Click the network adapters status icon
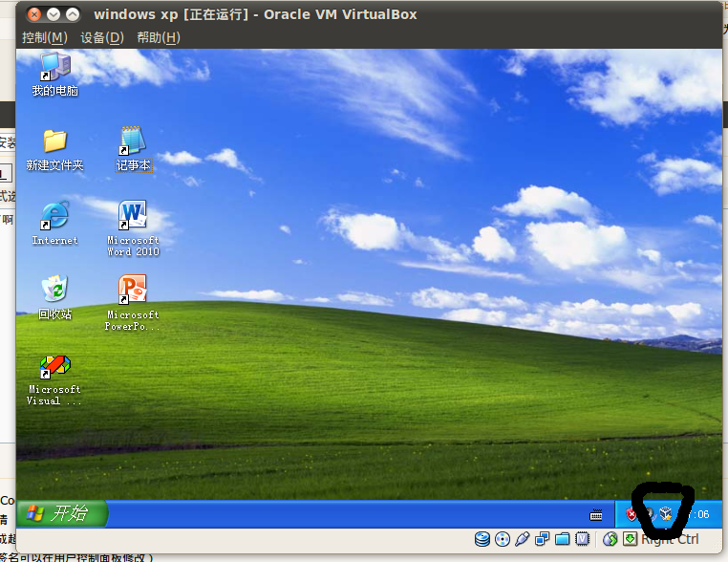The width and height of the screenshot is (728, 562). 542,539
